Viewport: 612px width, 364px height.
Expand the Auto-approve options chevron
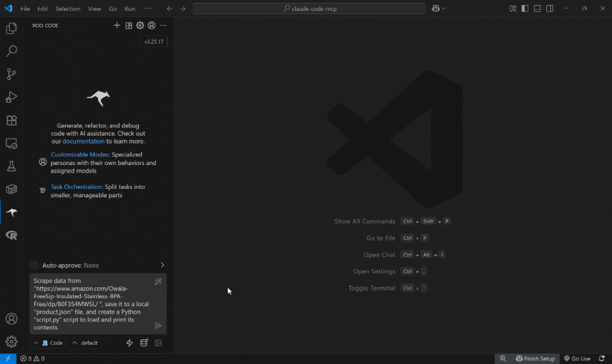coord(162,265)
